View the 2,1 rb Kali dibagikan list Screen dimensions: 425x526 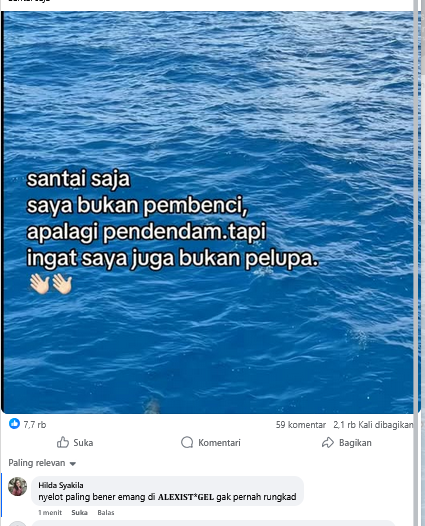pos(373,425)
